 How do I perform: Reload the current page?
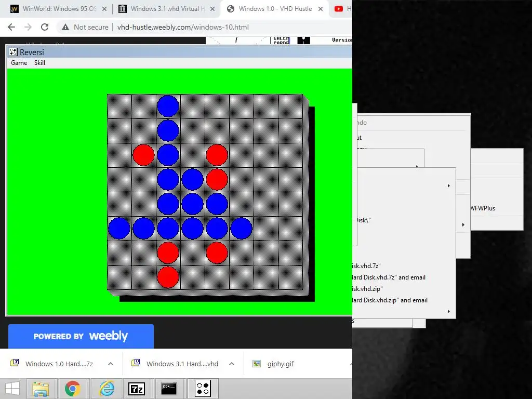pos(45,27)
